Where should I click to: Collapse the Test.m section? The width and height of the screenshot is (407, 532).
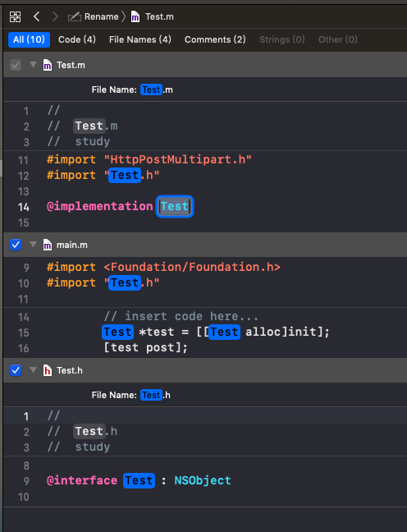click(x=33, y=65)
